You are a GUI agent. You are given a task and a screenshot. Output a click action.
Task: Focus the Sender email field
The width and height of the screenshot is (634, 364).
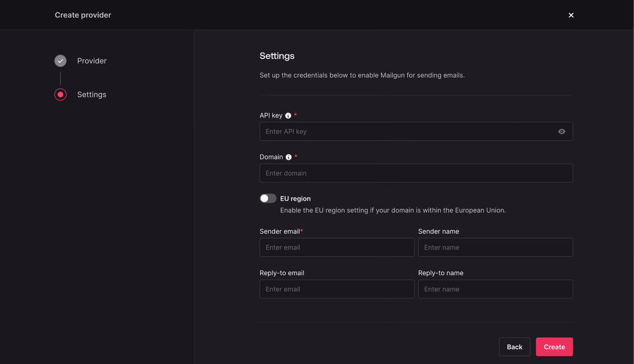(337, 247)
